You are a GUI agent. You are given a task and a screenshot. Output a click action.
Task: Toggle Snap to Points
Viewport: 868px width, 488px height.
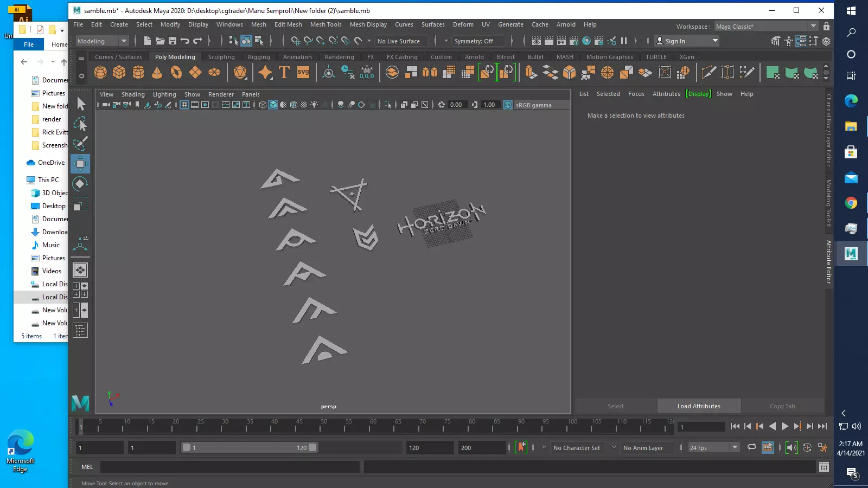321,41
